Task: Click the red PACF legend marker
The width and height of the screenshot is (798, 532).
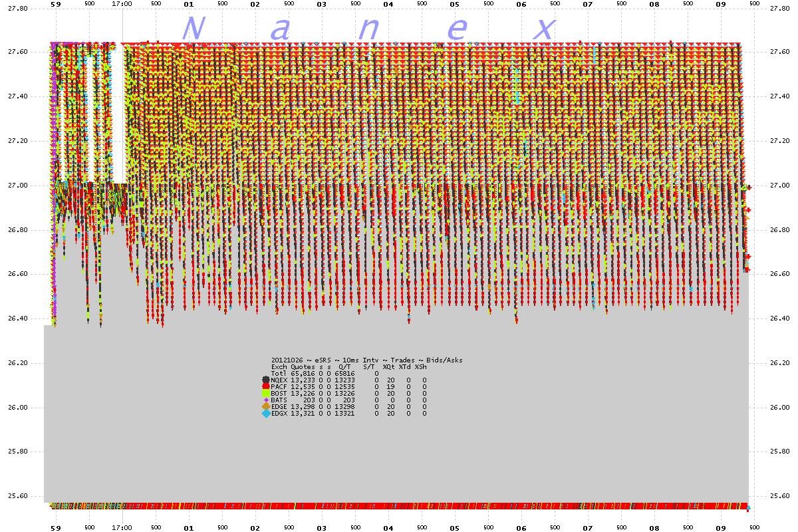Action: (x=266, y=386)
